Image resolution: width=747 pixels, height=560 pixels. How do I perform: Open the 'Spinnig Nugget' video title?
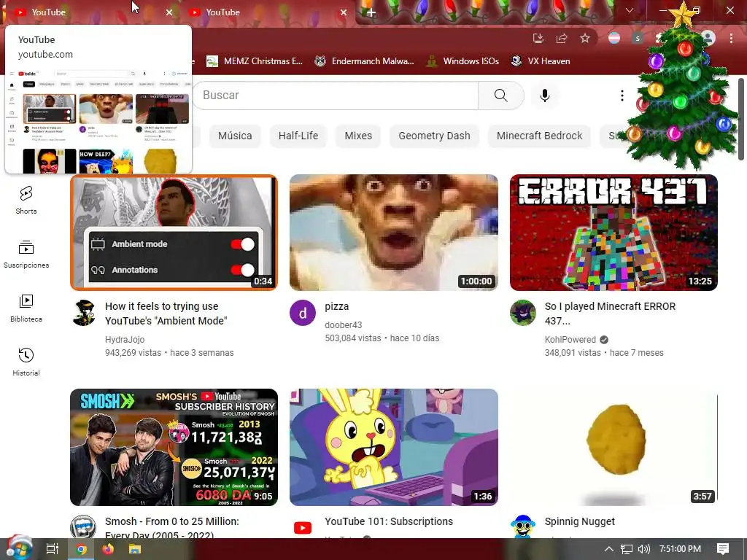[580, 521]
